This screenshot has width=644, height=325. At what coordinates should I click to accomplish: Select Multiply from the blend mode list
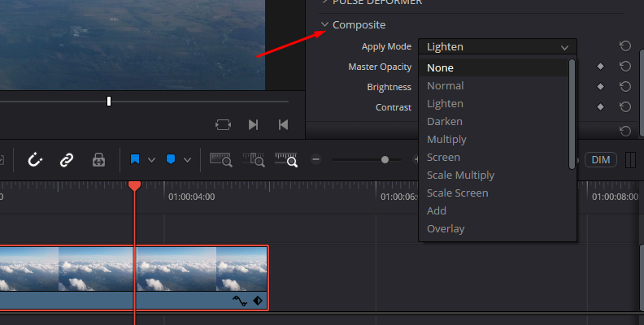click(x=446, y=139)
